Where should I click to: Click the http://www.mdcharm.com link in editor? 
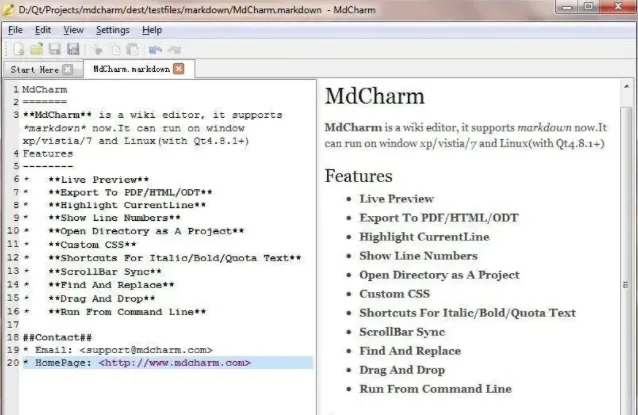tap(175, 363)
